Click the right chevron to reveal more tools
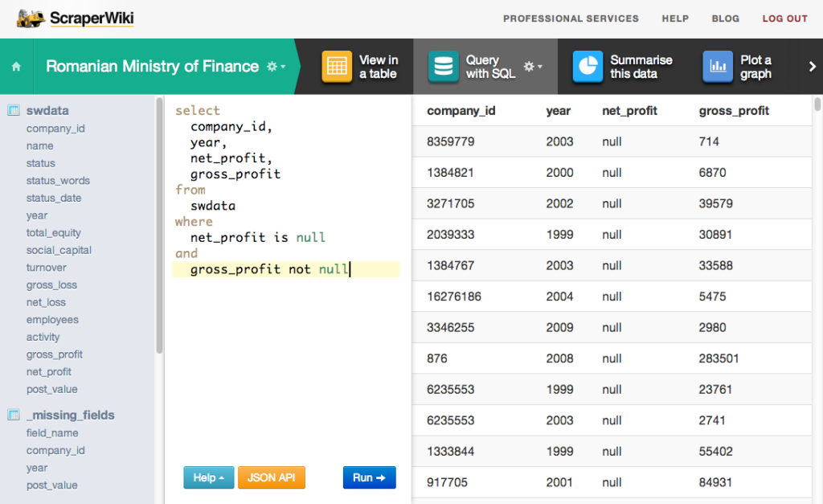Screen dimensions: 823x504 point(813,67)
